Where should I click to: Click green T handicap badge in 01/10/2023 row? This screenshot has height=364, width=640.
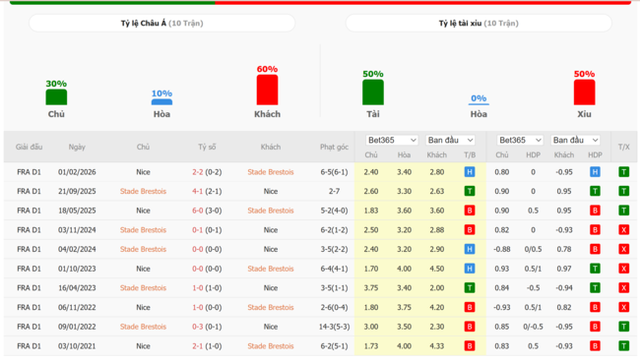[595, 269]
